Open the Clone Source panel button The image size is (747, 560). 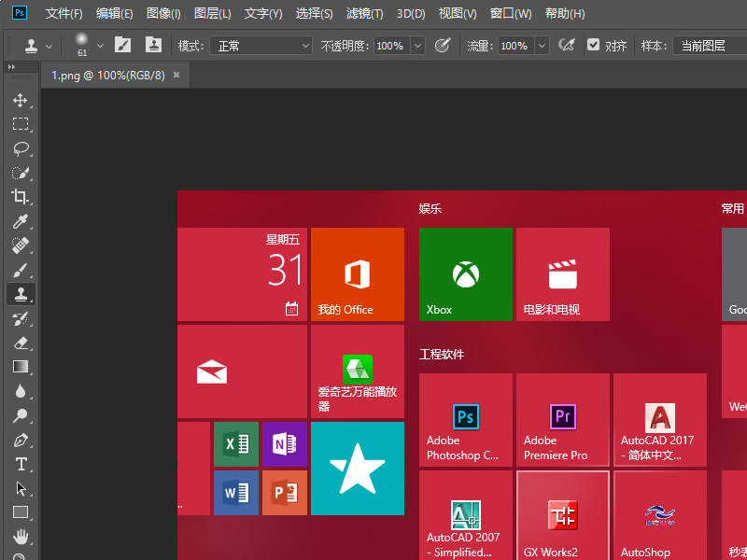tap(153, 45)
